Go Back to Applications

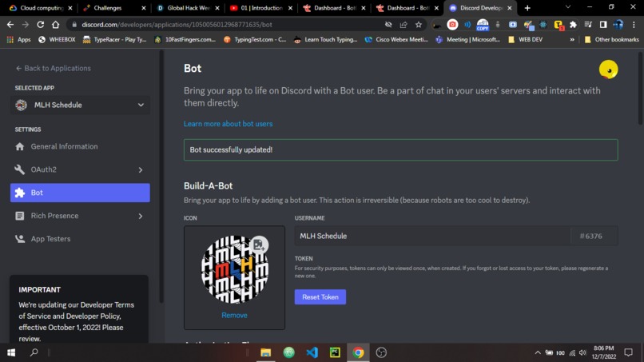[x=53, y=68]
